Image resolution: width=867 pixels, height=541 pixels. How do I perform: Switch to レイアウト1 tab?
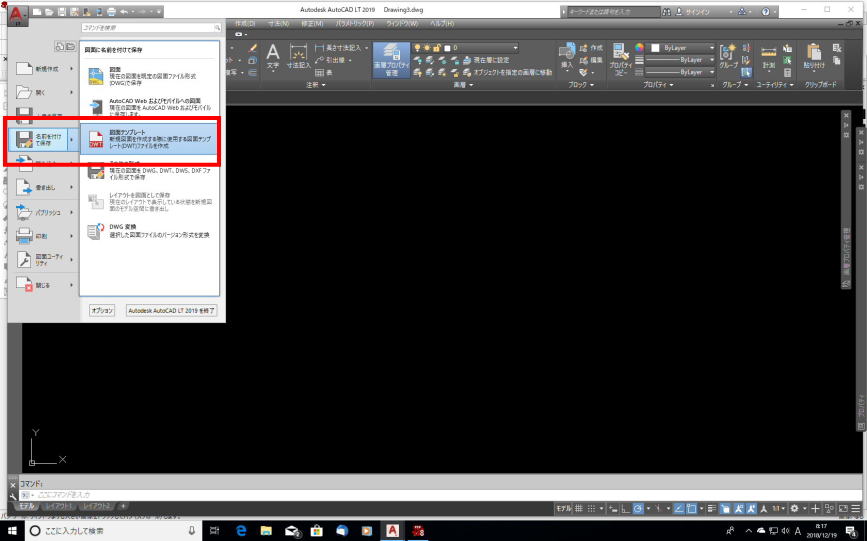click(59, 506)
